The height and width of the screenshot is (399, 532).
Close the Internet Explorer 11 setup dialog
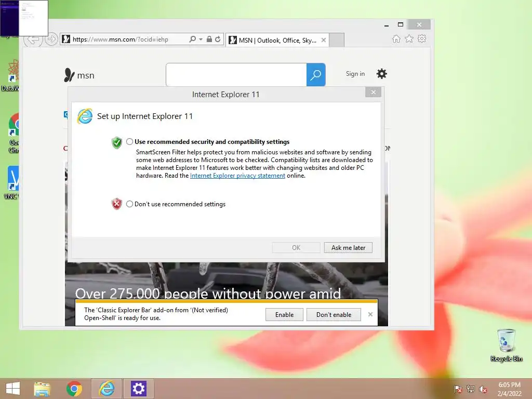coord(373,92)
